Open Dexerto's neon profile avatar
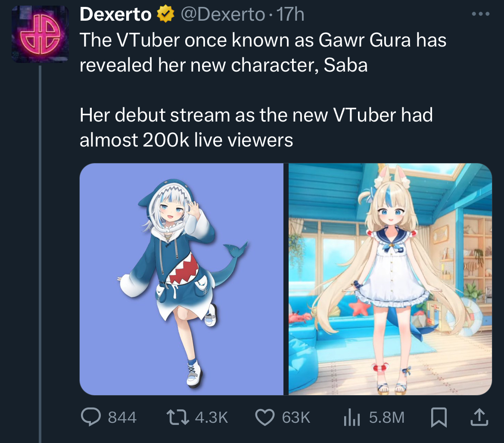This screenshot has width=504, height=443. coord(40,34)
